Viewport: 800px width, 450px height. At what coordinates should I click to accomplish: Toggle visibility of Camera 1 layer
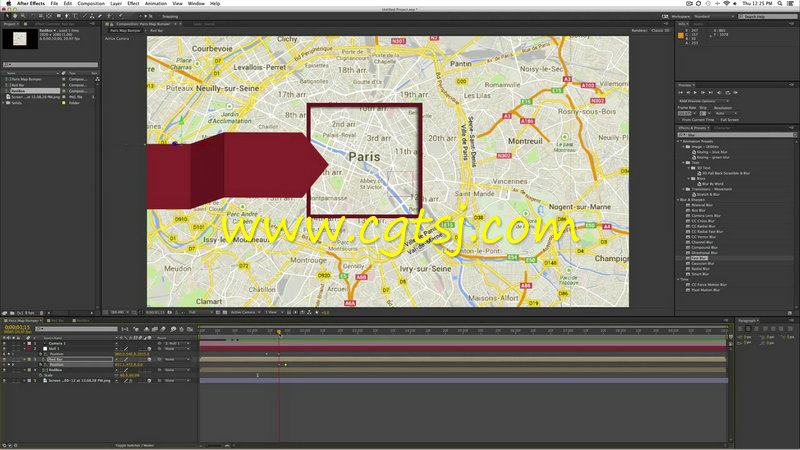[x=4, y=343]
